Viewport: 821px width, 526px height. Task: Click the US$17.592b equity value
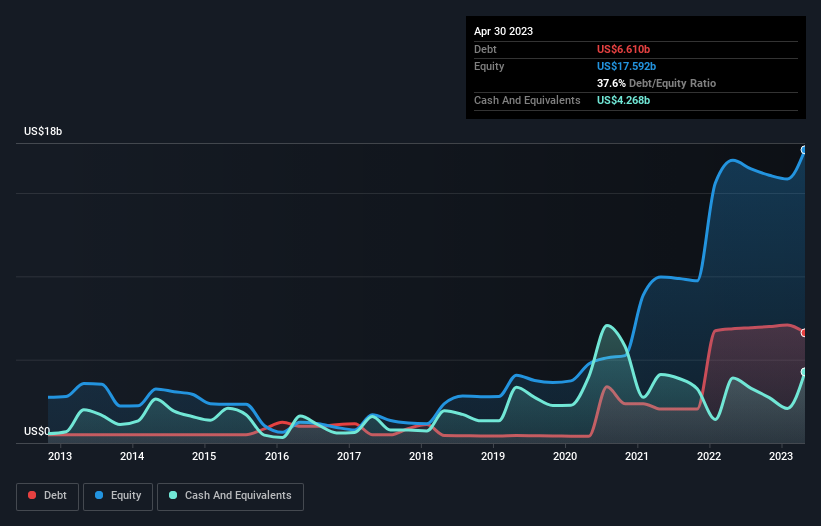(626, 66)
